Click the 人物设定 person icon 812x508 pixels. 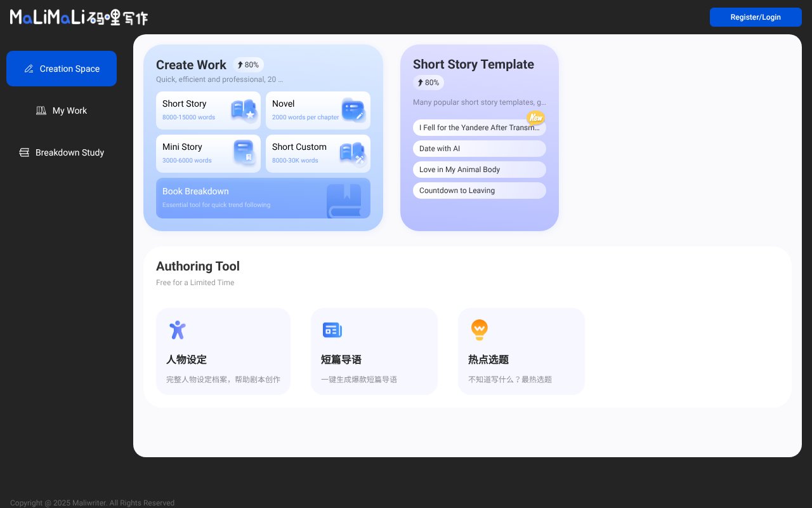click(x=178, y=330)
